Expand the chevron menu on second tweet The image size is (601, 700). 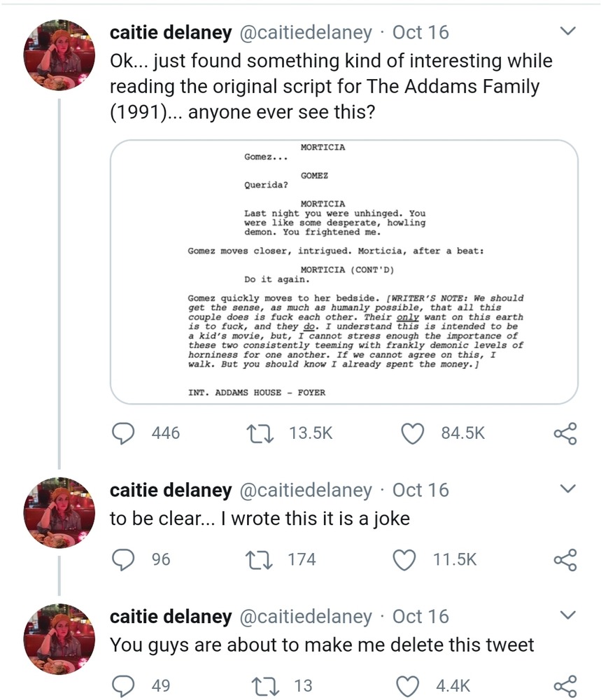tap(568, 488)
